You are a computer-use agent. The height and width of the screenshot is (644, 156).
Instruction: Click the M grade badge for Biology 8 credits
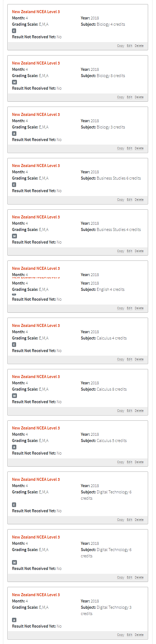(14, 82)
